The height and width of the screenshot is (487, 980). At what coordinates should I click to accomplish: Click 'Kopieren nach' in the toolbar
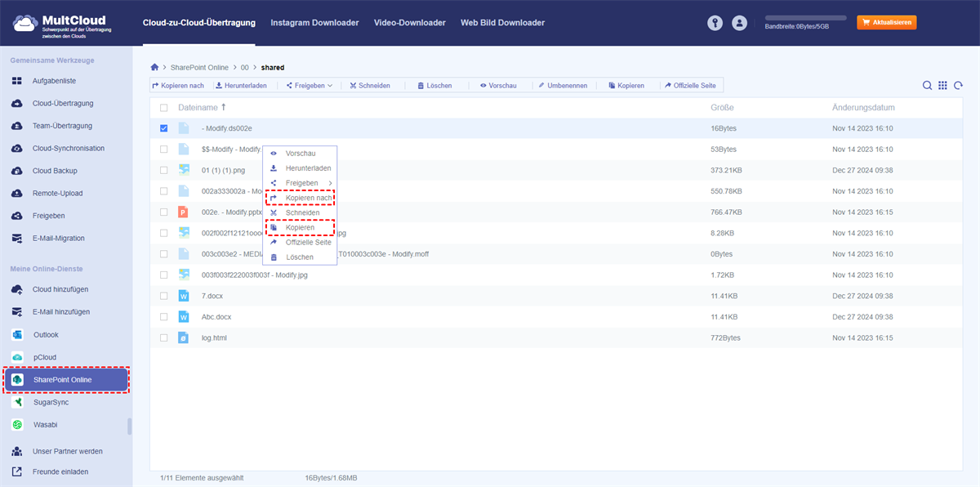pos(178,86)
